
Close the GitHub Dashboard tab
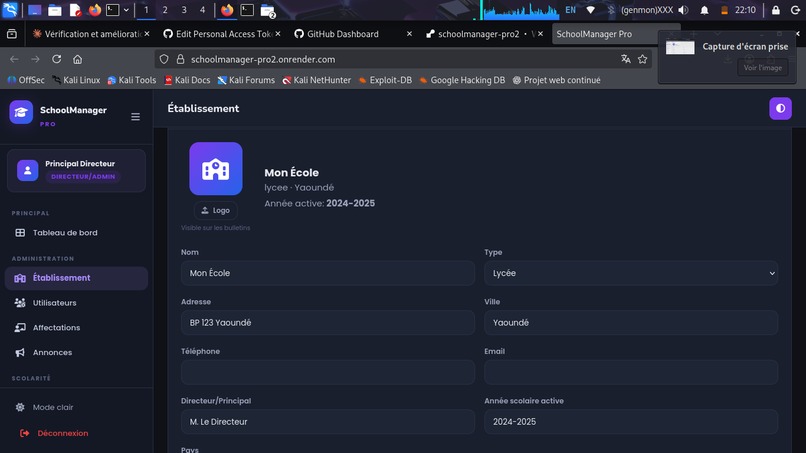[409, 34]
